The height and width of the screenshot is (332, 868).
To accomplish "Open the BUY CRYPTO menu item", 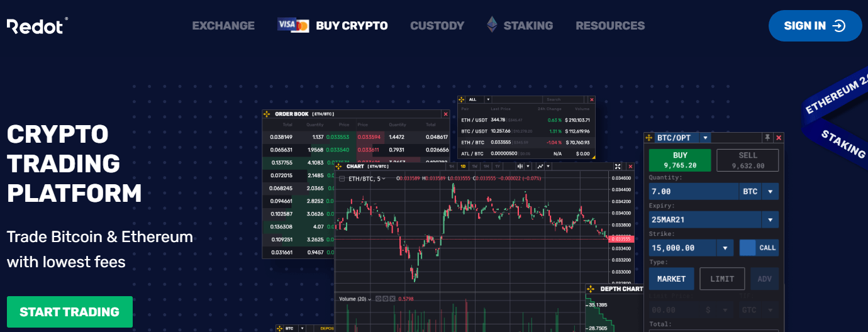I will [352, 26].
